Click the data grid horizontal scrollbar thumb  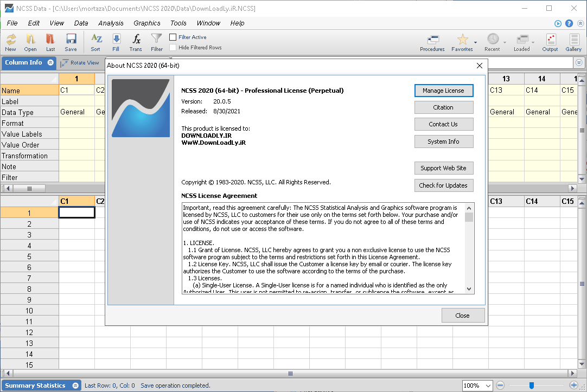[290, 374]
